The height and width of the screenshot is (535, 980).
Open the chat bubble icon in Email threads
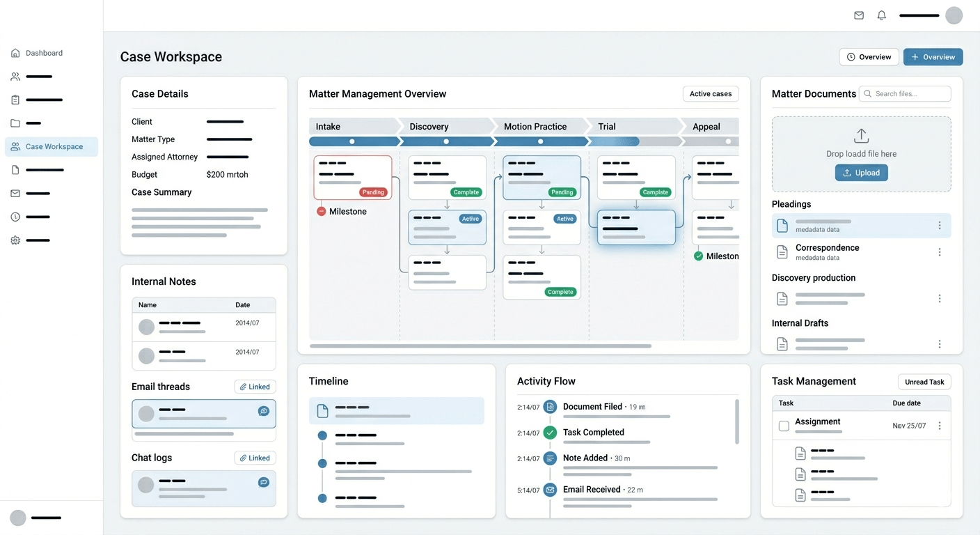pyautogui.click(x=264, y=411)
